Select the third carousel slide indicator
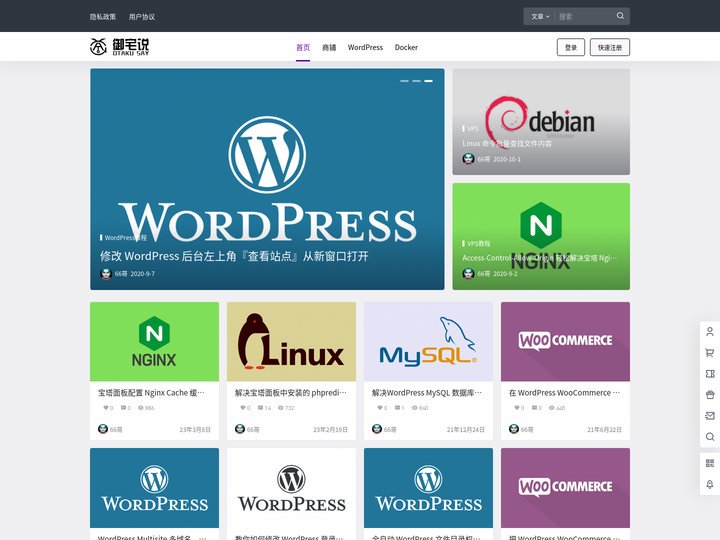The height and width of the screenshot is (540, 720). [x=428, y=81]
